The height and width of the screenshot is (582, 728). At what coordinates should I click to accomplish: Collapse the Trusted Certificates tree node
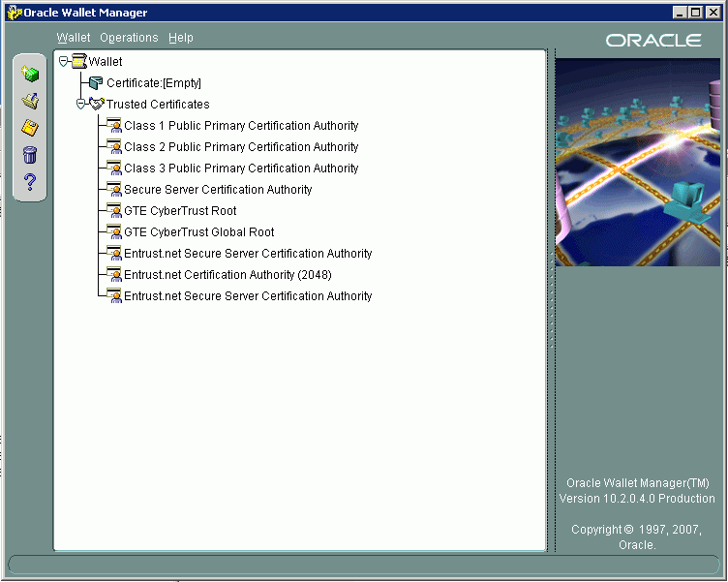(x=80, y=104)
